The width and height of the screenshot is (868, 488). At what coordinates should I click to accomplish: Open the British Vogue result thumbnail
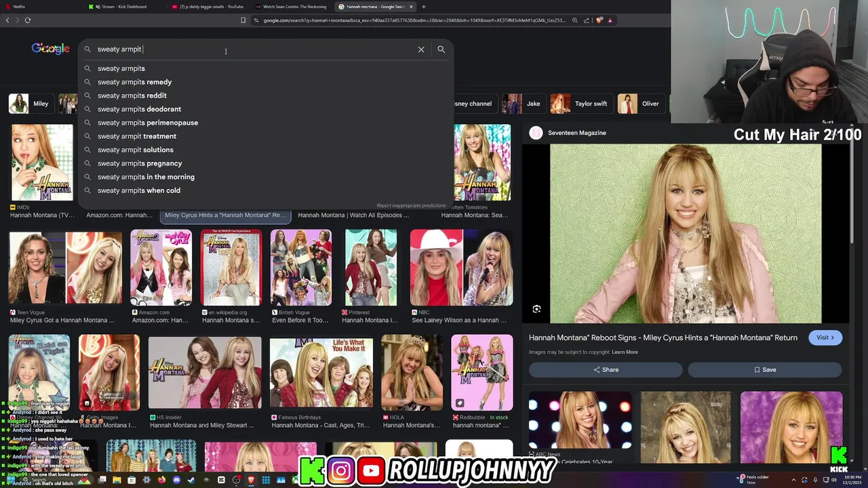point(301,268)
